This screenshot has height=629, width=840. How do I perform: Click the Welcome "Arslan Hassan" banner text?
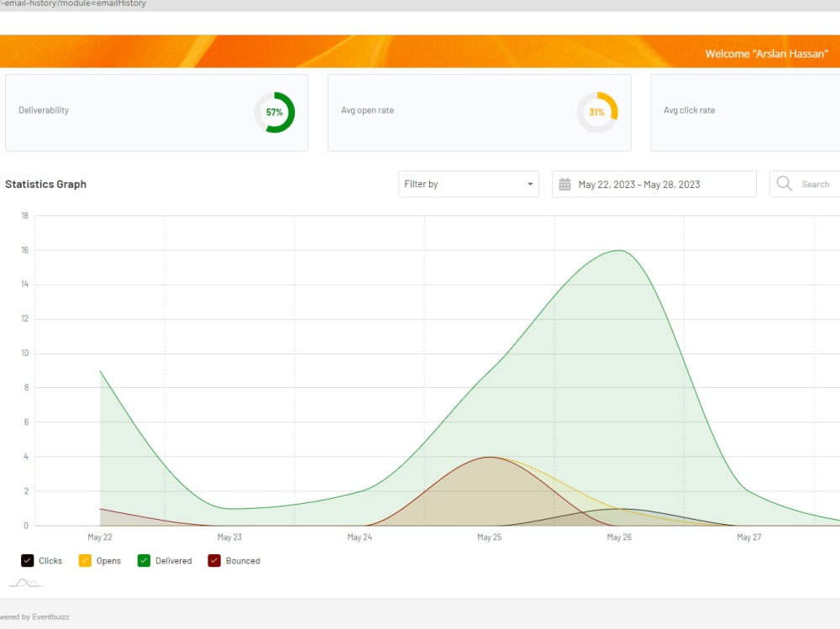(x=766, y=54)
